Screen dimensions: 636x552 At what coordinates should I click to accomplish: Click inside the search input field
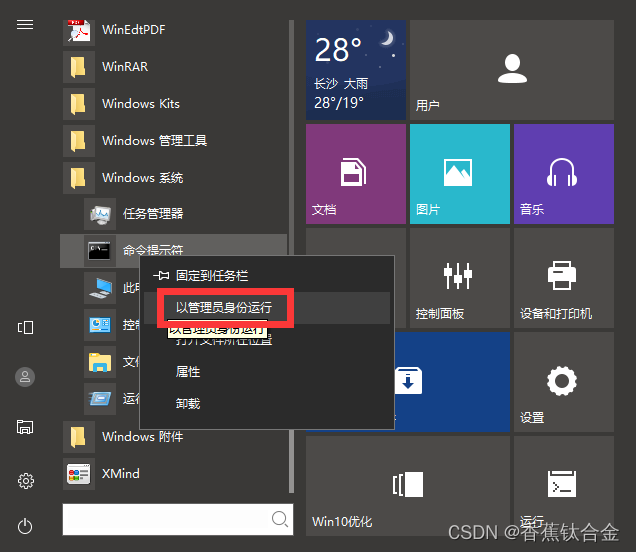(178, 520)
